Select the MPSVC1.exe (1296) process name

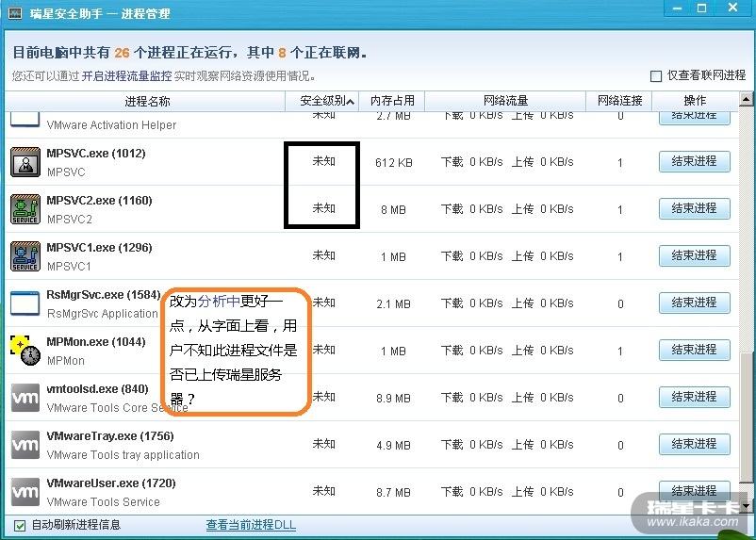[x=99, y=248]
